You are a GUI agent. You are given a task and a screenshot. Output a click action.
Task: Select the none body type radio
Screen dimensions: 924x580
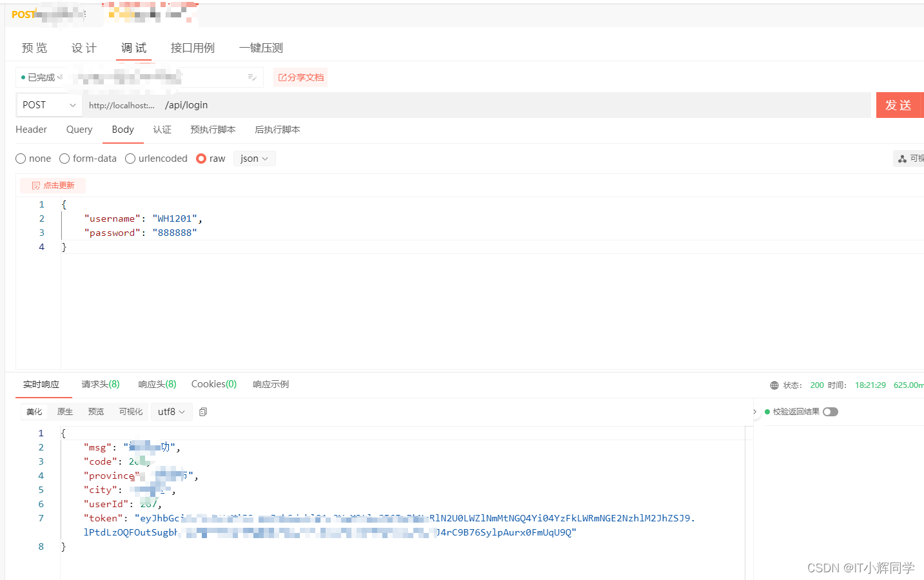click(21, 159)
